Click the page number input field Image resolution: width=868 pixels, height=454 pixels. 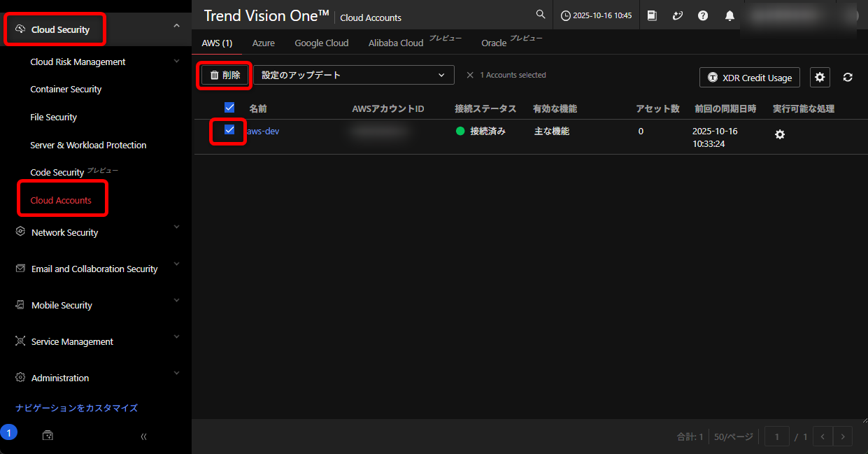776,437
